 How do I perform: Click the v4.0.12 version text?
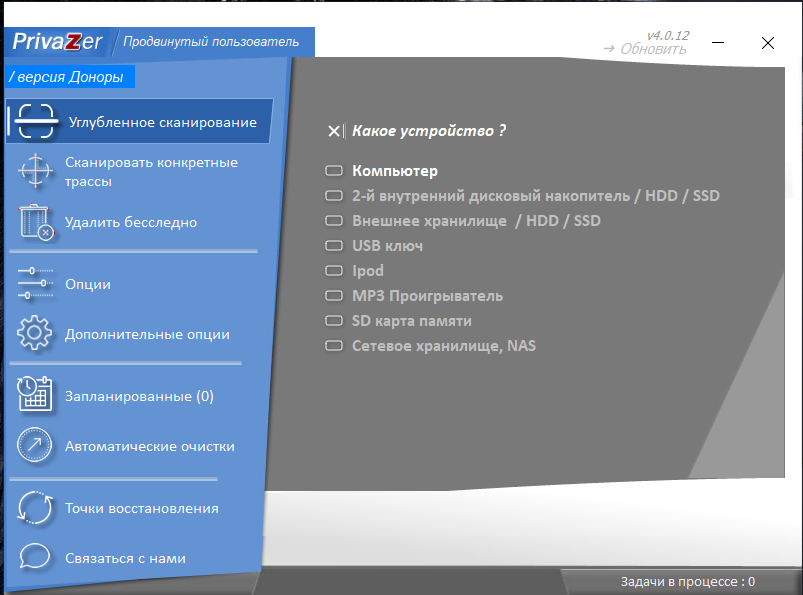[668, 35]
